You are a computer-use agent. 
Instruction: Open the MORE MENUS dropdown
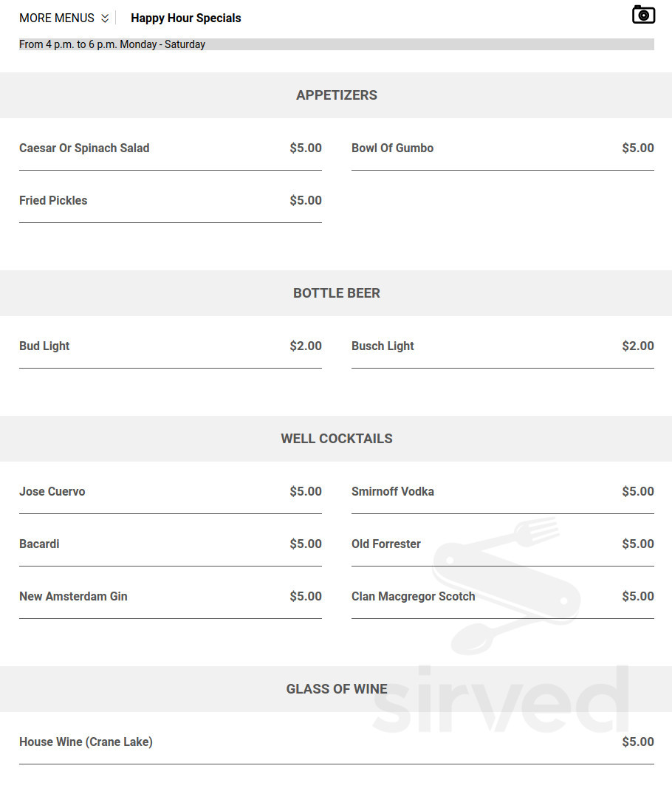(64, 18)
